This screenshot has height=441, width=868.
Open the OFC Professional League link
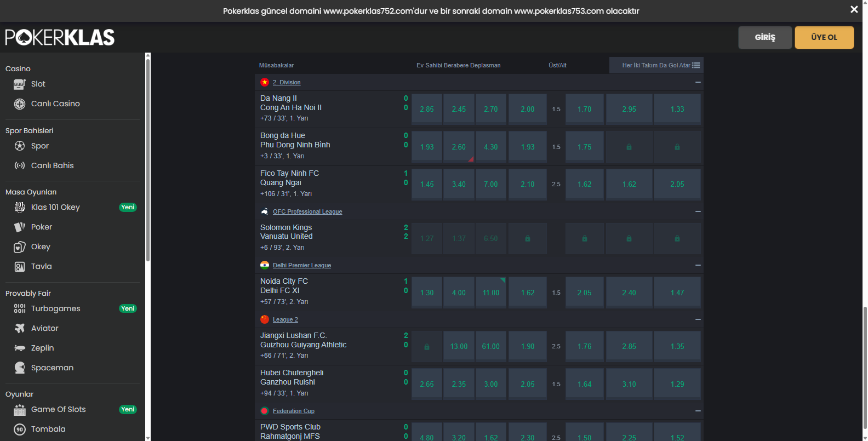coord(307,211)
